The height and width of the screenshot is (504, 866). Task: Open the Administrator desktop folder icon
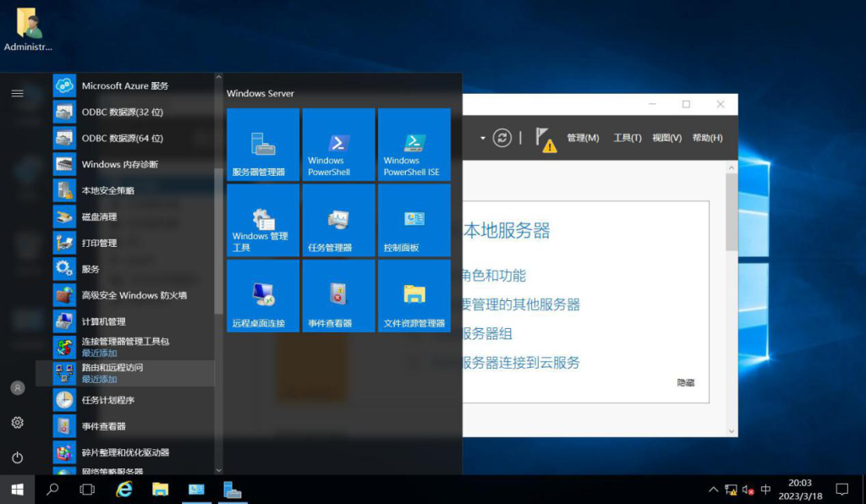(x=28, y=30)
